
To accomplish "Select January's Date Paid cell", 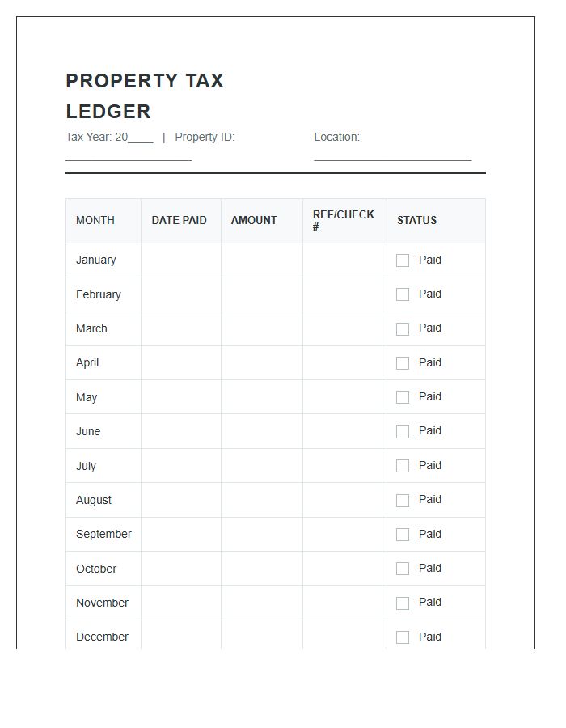I will pyautogui.click(x=181, y=260).
